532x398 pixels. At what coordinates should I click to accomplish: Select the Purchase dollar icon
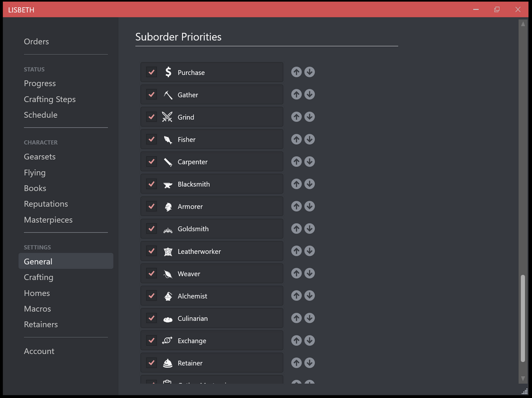tap(167, 72)
